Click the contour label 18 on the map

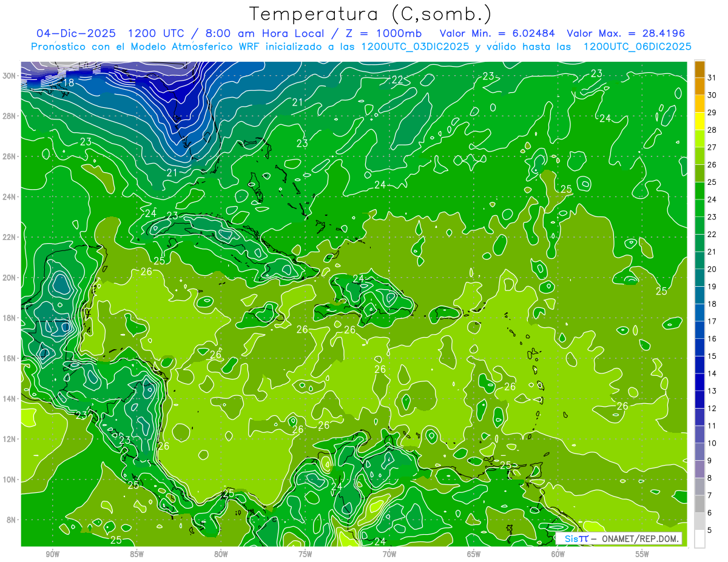point(69,82)
